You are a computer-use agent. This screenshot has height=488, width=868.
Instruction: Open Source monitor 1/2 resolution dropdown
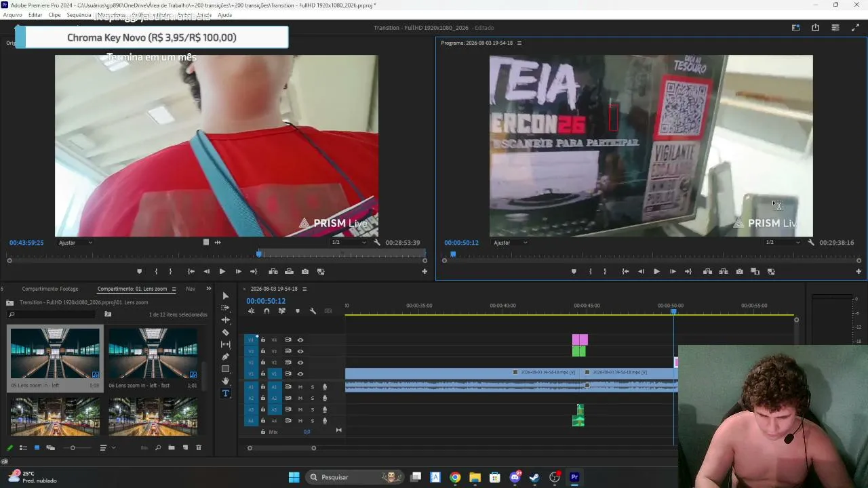(x=349, y=243)
